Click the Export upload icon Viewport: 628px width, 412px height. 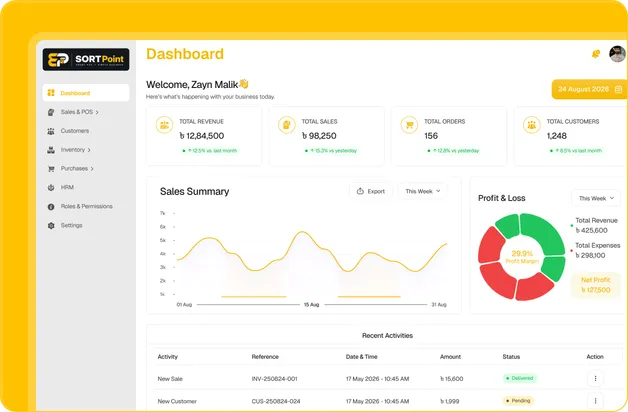[x=360, y=191]
